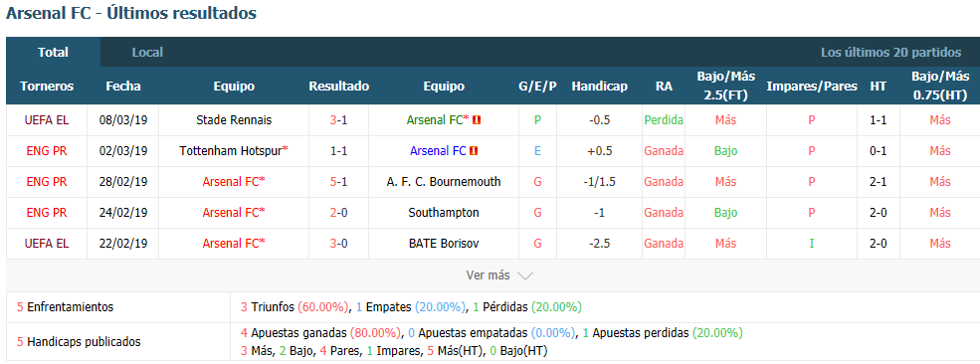Image resolution: width=980 pixels, height=364 pixels.
Task: Switch to the Local tab
Action: pos(147,53)
